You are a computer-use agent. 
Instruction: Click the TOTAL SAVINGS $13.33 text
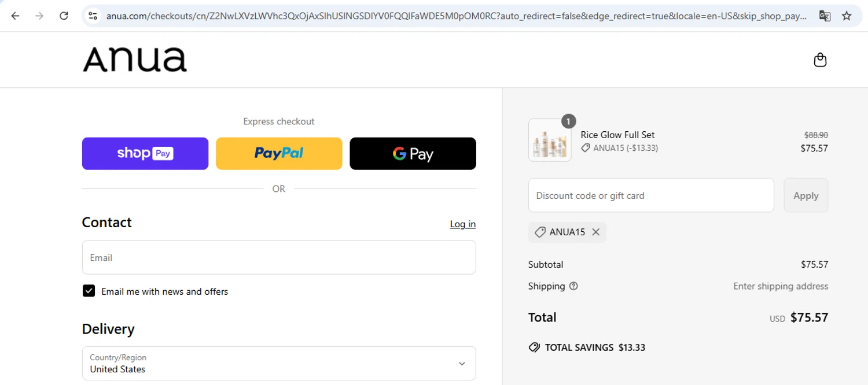[595, 347]
